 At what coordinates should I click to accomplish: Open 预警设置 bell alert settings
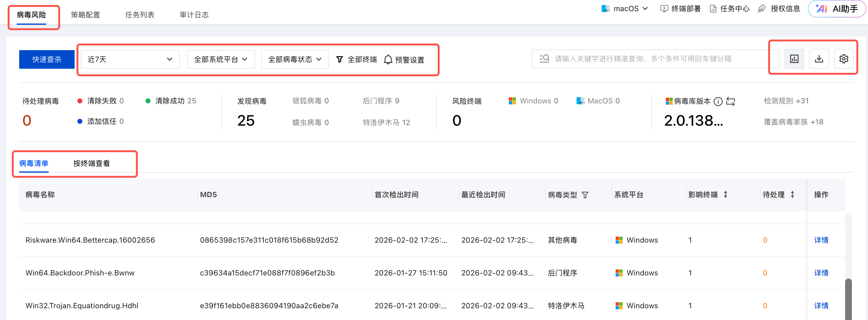pos(404,60)
